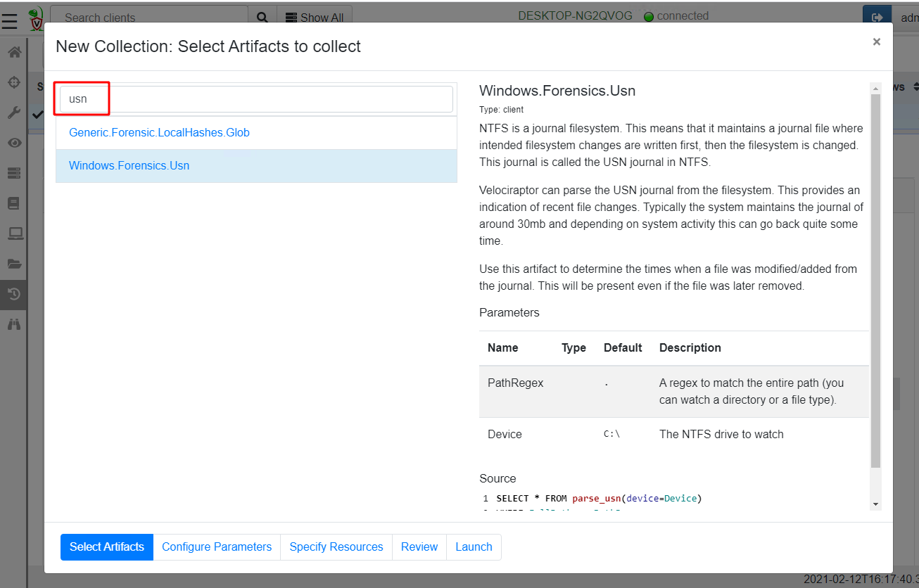Open Hunt Manager crosshair icon
This screenshot has height=588, width=919.
tap(14, 83)
